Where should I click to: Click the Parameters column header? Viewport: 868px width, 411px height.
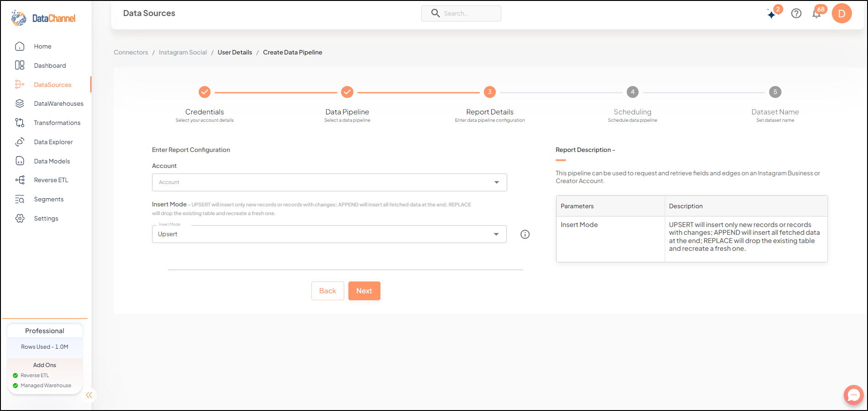pos(610,206)
